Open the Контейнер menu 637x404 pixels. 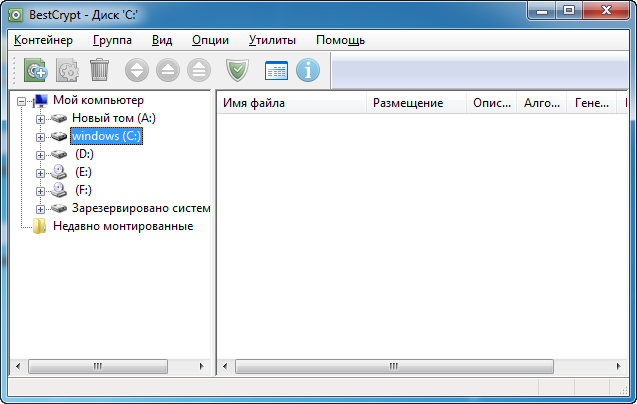pyautogui.click(x=44, y=40)
